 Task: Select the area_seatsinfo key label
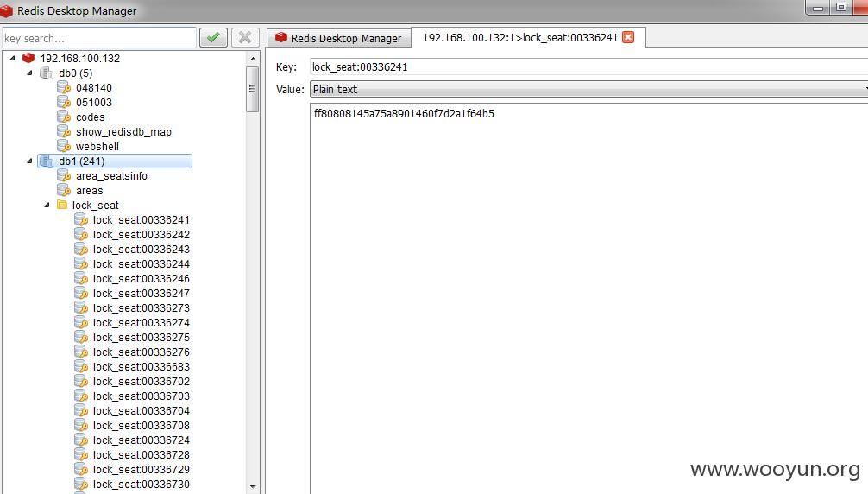111,175
